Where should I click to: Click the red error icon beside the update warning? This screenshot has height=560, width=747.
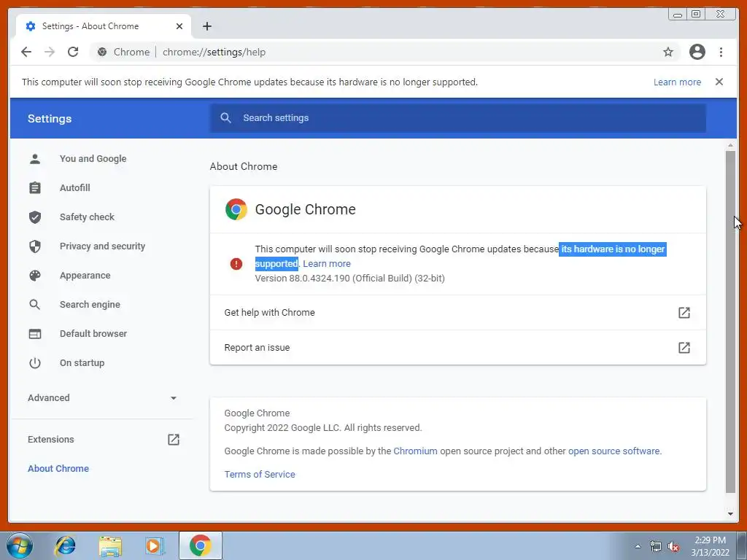(236, 264)
